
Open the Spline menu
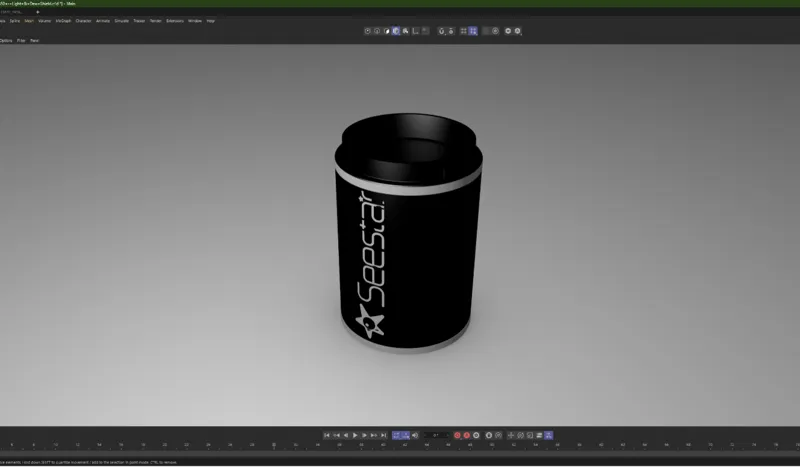pos(15,21)
